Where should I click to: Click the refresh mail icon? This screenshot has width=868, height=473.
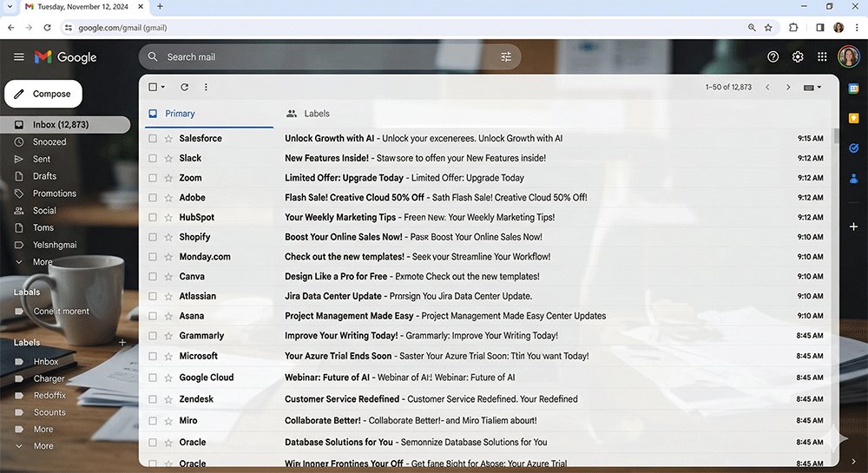tap(184, 87)
